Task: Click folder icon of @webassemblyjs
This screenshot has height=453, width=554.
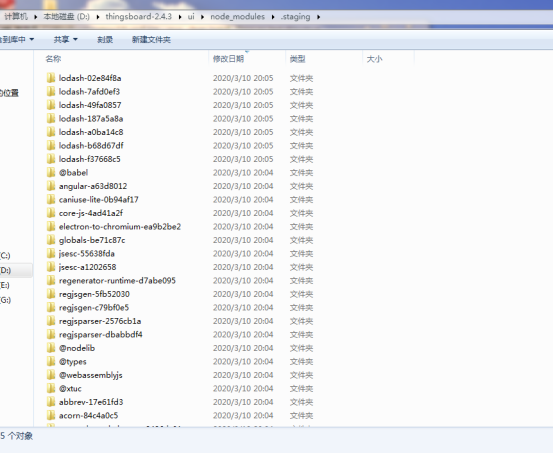Action: [x=51, y=375]
